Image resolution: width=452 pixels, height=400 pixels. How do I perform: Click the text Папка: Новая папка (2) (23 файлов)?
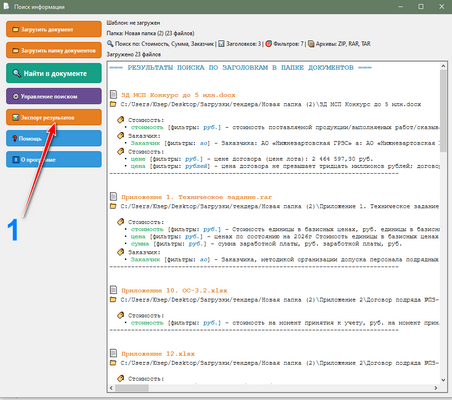point(150,33)
